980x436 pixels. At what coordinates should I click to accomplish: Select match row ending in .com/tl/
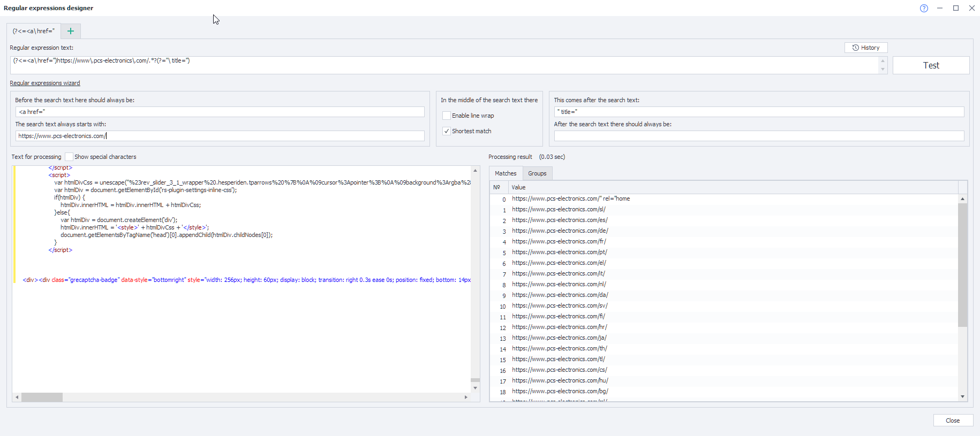click(x=723, y=359)
